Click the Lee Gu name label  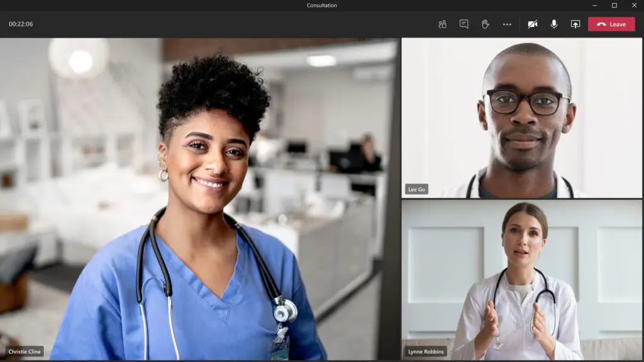click(x=417, y=189)
